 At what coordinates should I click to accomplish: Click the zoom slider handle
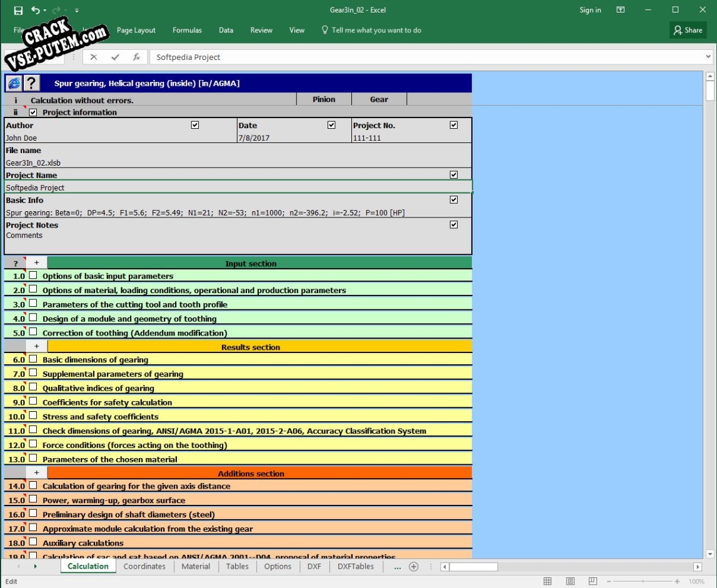pyautogui.click(x=643, y=582)
